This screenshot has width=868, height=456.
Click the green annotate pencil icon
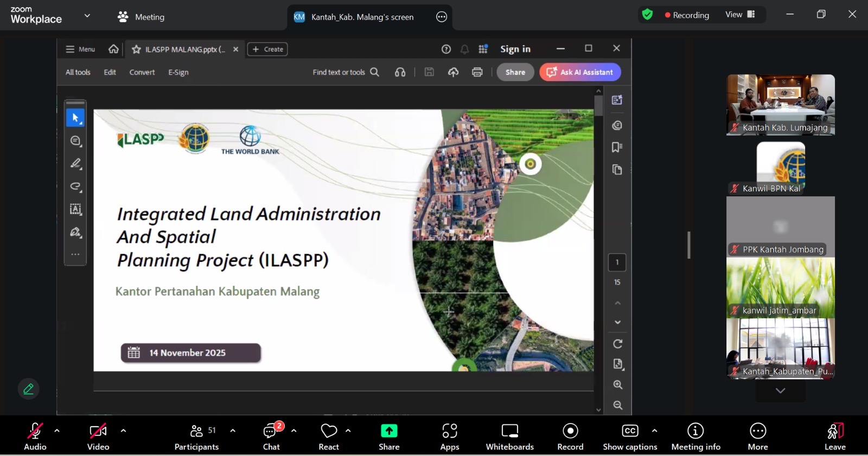[28, 389]
